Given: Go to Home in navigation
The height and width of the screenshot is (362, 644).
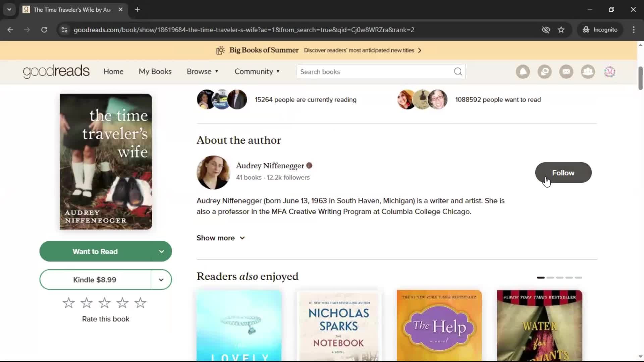Looking at the screenshot, I should point(113,72).
